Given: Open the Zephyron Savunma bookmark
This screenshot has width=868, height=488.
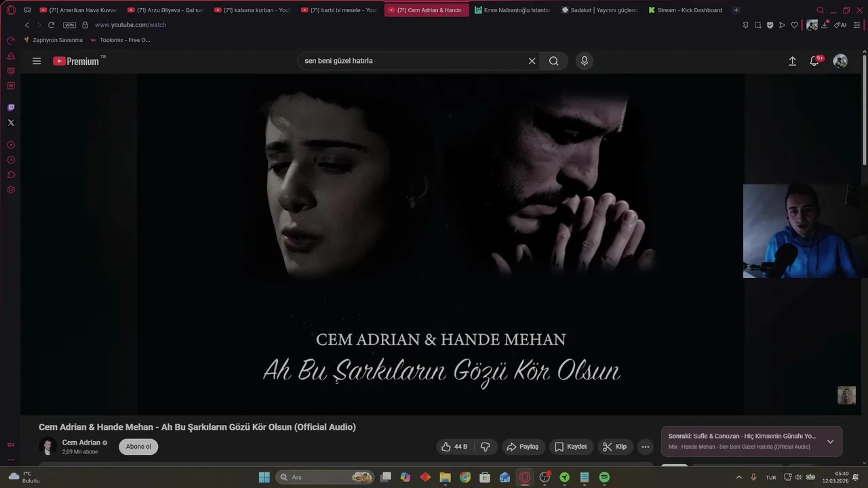Looking at the screenshot, I should tap(53, 40).
